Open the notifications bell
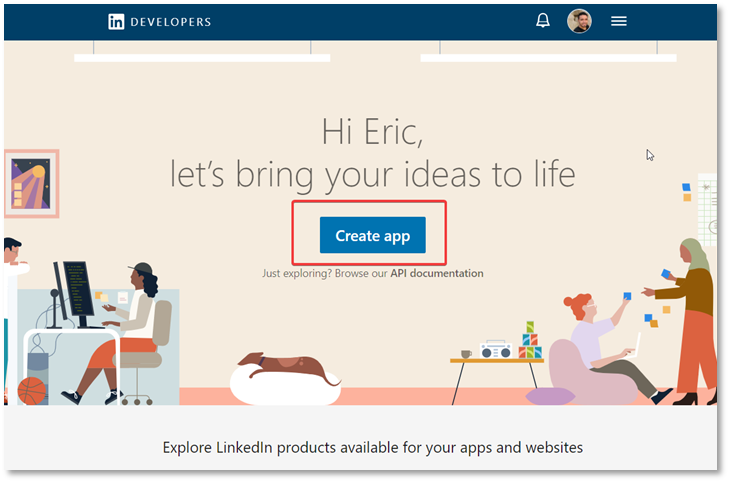Screen dimensions: 729x482 click(x=543, y=20)
